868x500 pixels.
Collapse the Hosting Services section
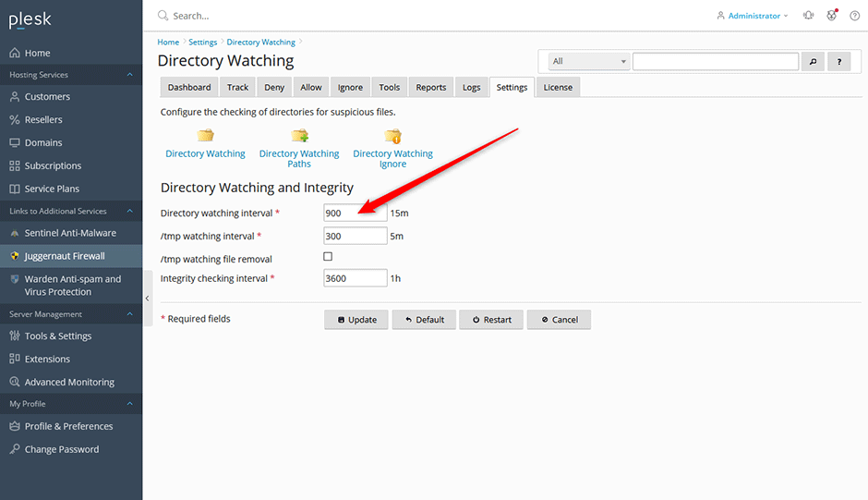point(129,75)
